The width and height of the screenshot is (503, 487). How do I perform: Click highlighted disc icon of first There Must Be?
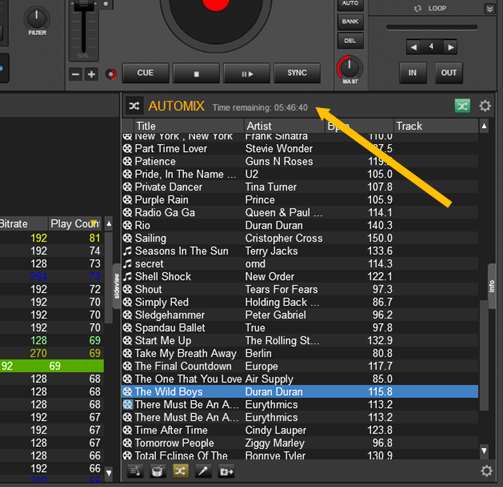pyautogui.click(x=127, y=405)
